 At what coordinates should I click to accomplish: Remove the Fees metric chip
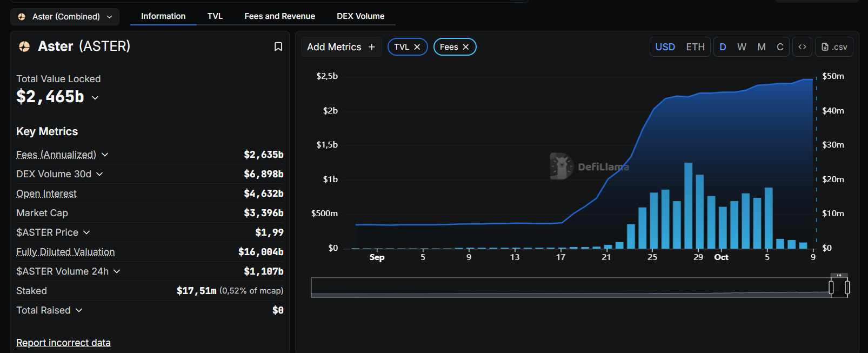click(x=466, y=47)
